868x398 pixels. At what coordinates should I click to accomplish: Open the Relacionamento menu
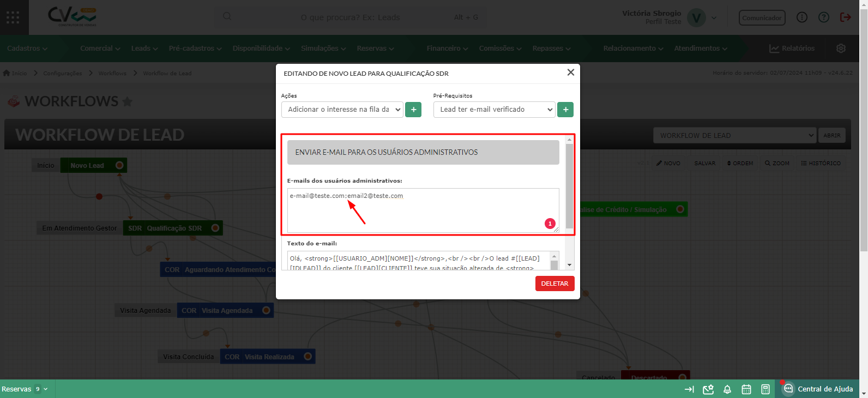[x=633, y=49]
